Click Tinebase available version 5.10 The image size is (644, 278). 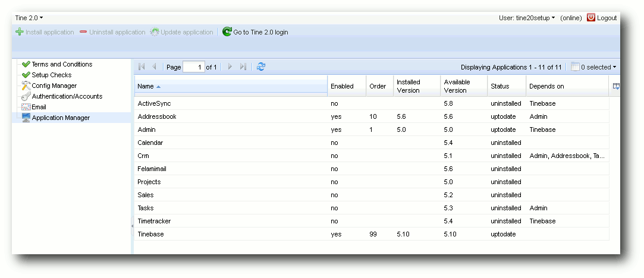(451, 234)
